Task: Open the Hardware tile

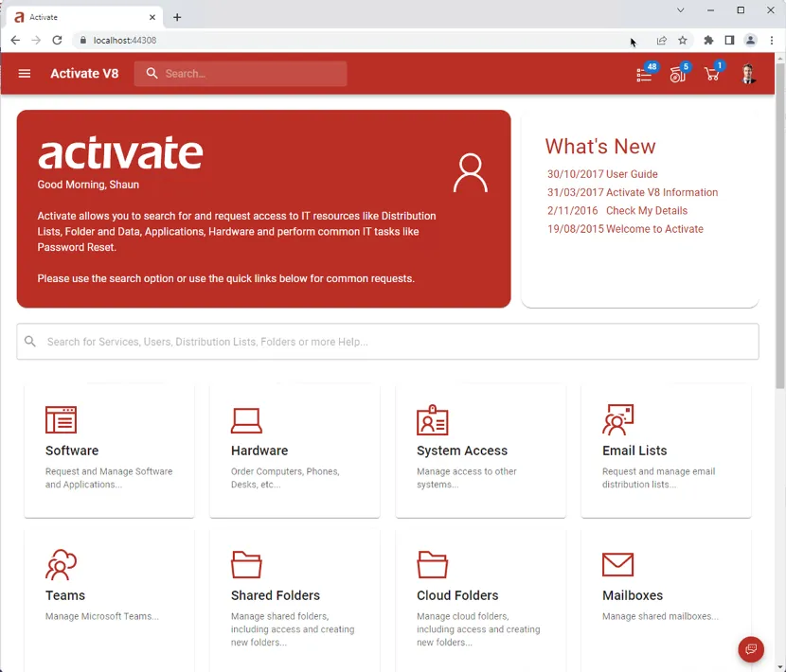Action: pyautogui.click(x=295, y=451)
